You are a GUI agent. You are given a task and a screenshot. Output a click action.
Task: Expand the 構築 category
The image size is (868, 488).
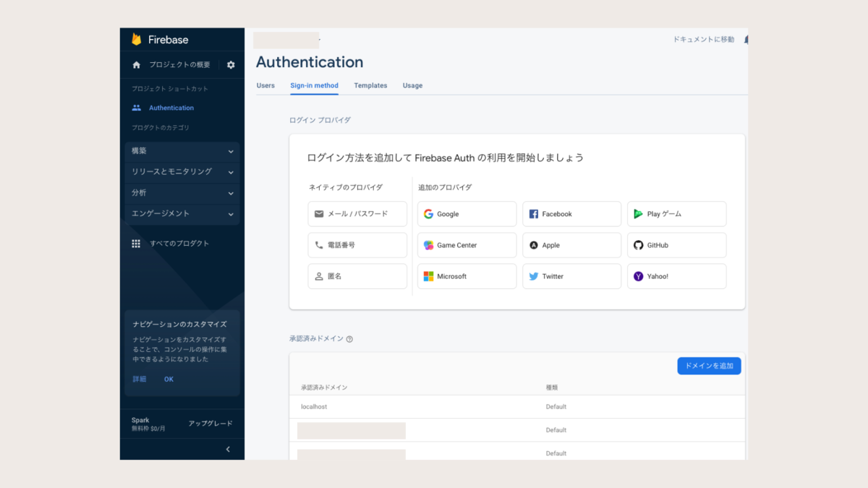[182, 151]
